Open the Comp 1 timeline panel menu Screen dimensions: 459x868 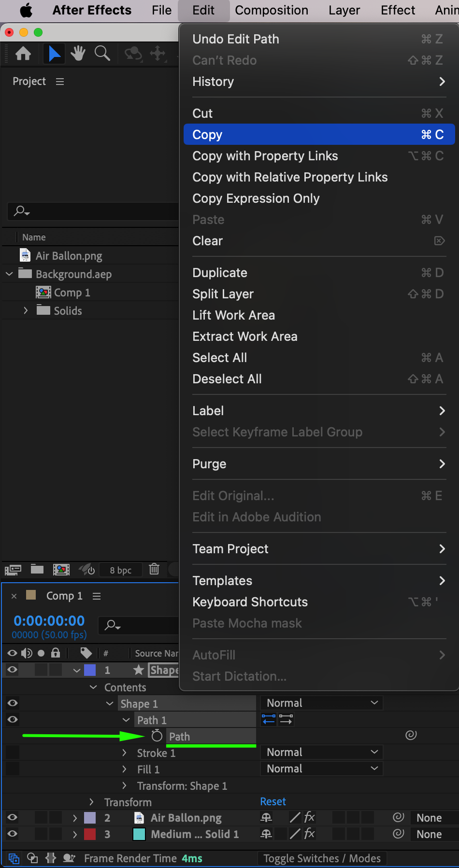(x=97, y=596)
